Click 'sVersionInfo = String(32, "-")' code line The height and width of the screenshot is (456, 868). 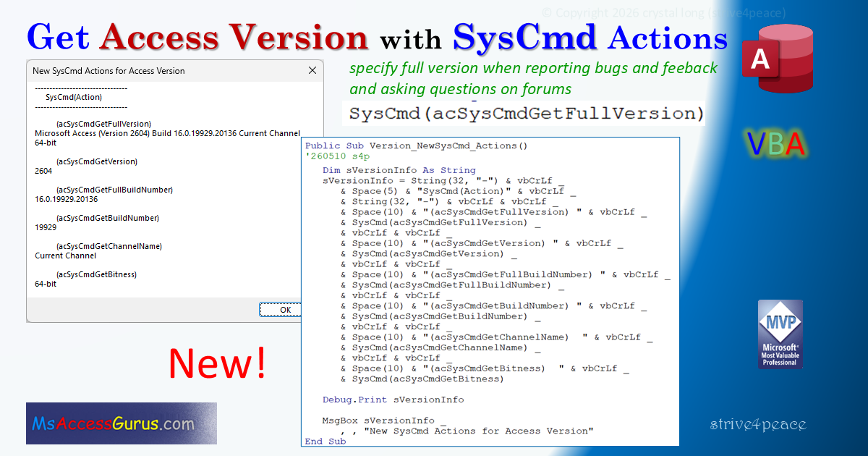(443, 181)
